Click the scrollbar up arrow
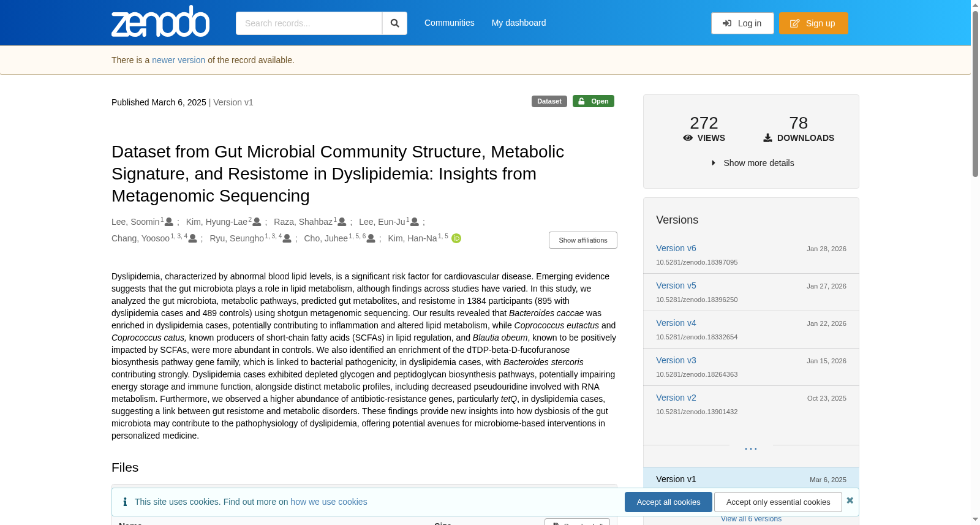Viewport: 980px width, 525px height. 975,5
